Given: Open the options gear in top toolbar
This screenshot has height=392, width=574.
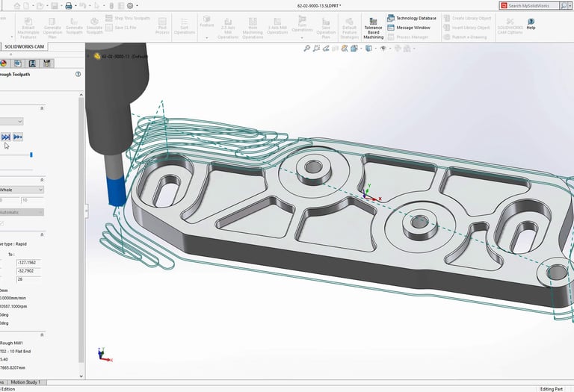Looking at the screenshot, I should 132,5.
